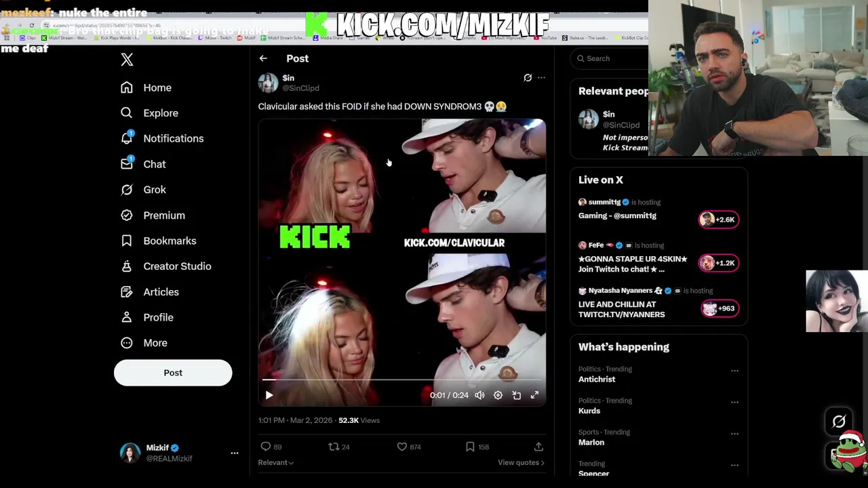Enter fullscreen on the video
This screenshot has width=868, height=488.
click(534, 395)
